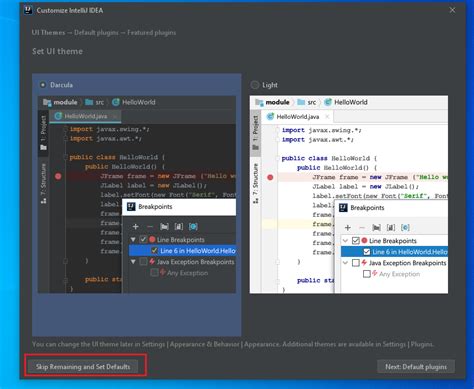474x389 pixels.
Task: Toggle Line 6 in HelloWorld checkbox in Light preview
Action: 367,252
